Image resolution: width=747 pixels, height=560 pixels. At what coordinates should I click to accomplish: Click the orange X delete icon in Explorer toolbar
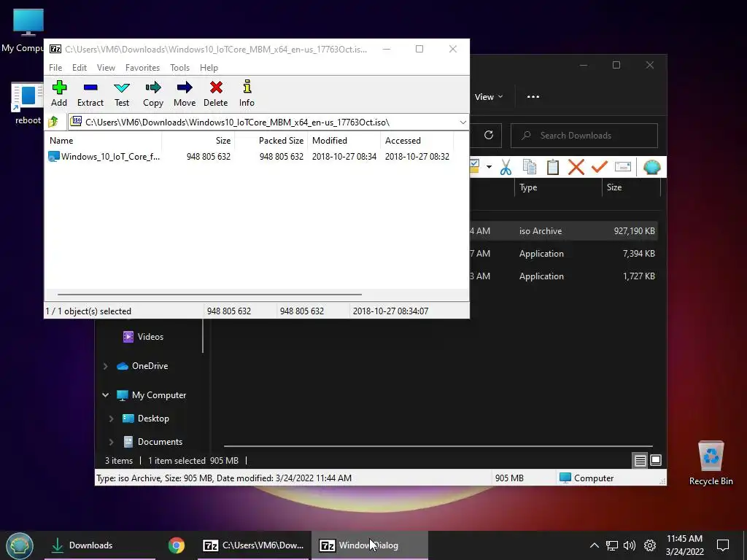576,167
